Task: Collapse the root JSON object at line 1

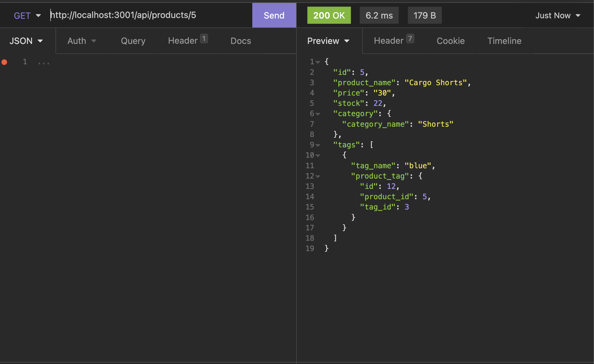Action: pos(318,62)
